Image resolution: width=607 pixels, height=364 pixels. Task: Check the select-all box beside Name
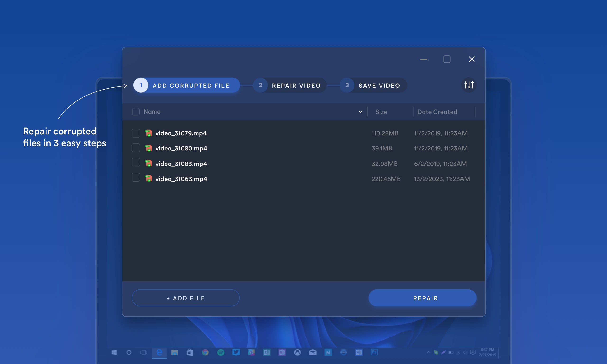coord(136,112)
